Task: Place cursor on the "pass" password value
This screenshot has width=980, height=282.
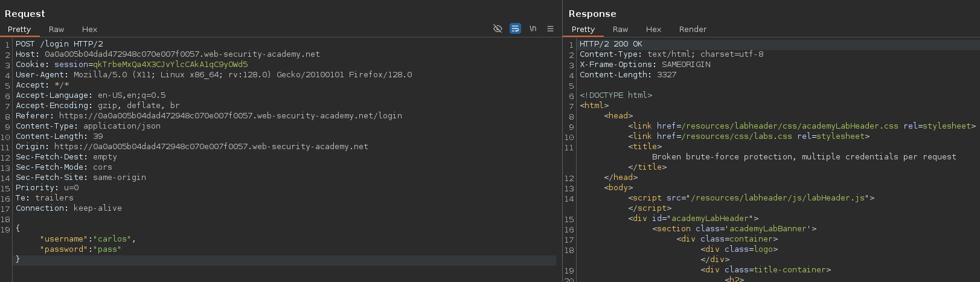Action: click(107, 249)
